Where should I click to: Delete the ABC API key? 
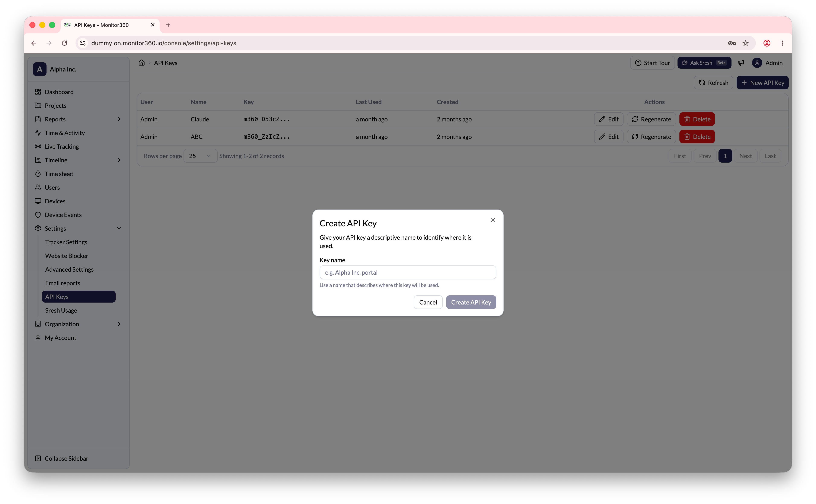tap(697, 137)
